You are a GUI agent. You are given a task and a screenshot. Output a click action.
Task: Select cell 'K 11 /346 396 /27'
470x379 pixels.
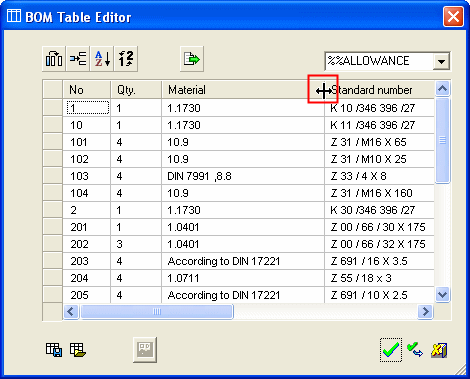pyautogui.click(x=379, y=125)
